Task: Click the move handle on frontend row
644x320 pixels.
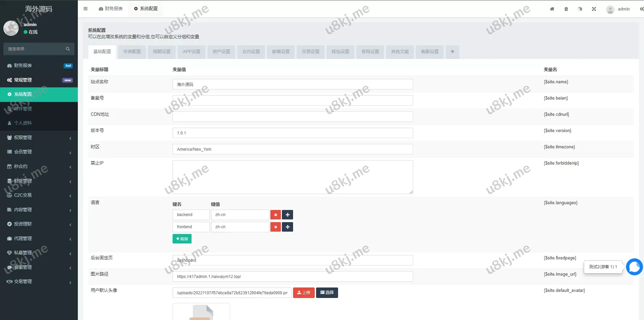Action: click(x=287, y=227)
